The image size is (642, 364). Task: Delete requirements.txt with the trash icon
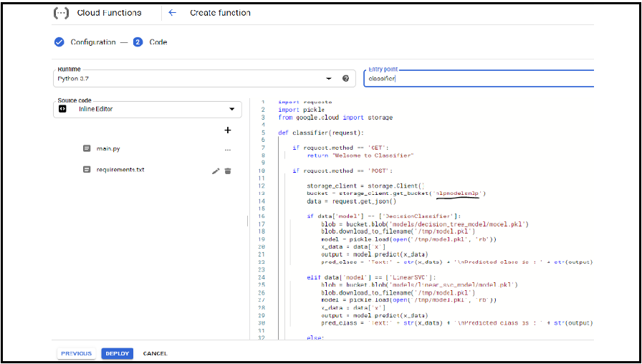228,171
